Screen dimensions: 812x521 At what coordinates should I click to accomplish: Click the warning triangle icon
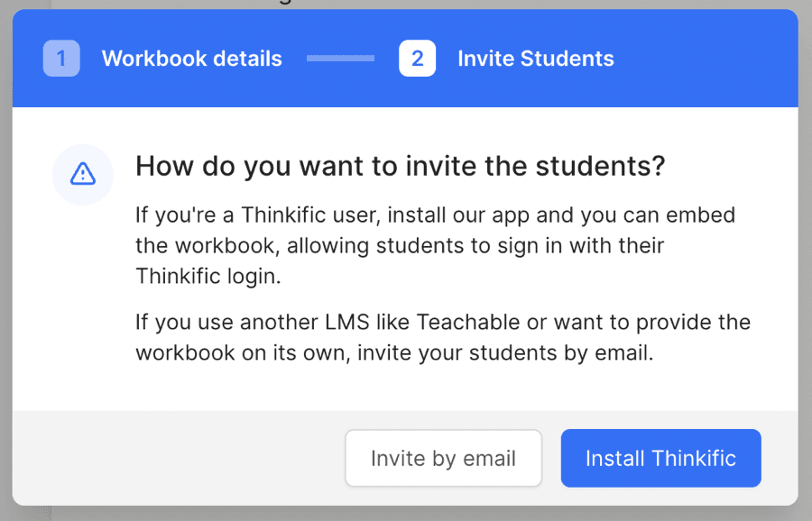point(83,174)
